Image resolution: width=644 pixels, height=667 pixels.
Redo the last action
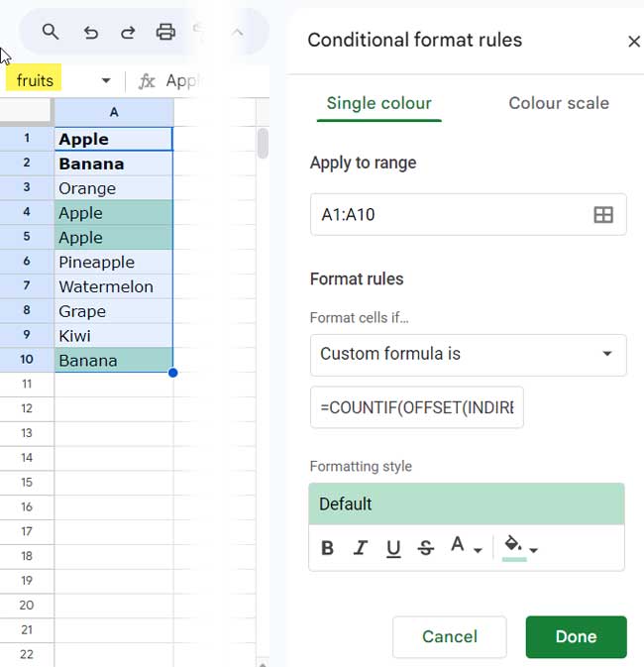click(128, 33)
